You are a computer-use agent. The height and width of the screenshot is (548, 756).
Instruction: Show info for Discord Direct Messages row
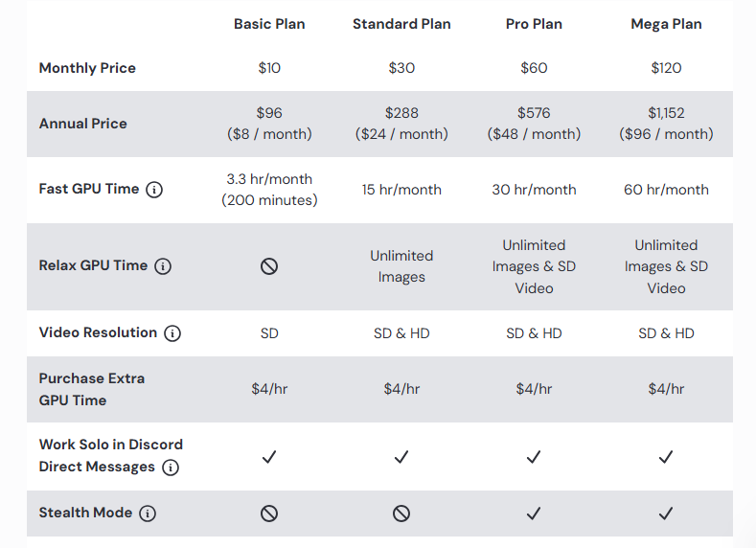(171, 468)
